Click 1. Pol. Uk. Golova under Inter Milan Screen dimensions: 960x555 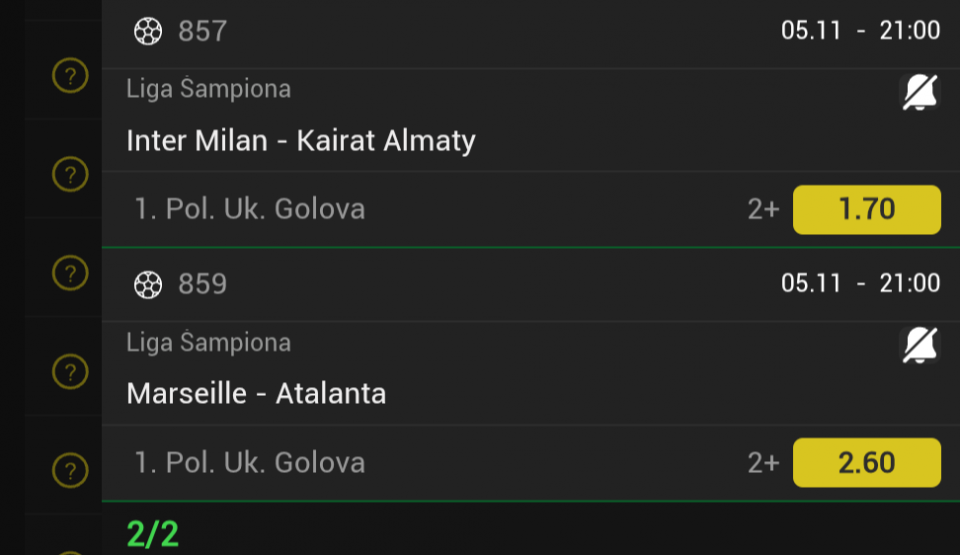pos(250,210)
